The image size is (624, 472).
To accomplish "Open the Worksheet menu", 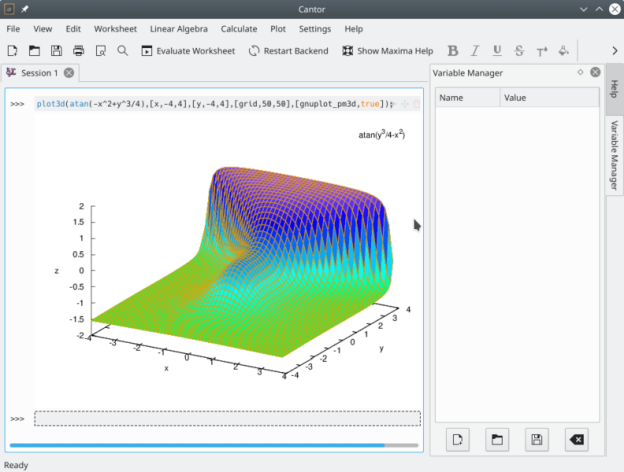I will (x=115, y=29).
